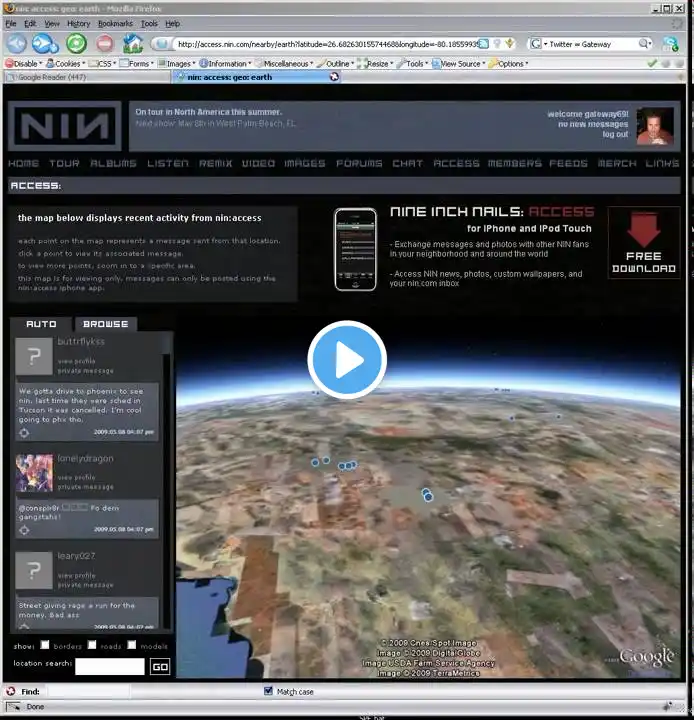Image resolution: width=694 pixels, height=720 pixels.
Task: Click lonelydragon's avatar picture
Action: point(34,473)
